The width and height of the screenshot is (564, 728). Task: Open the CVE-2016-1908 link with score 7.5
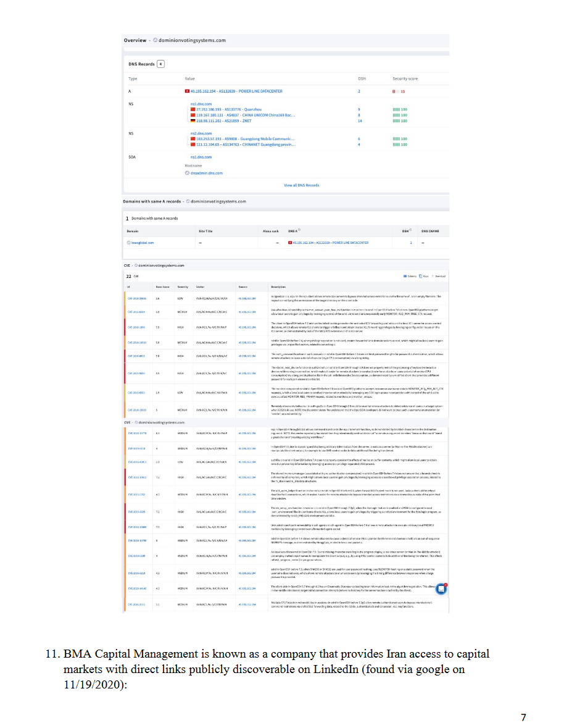pos(136,327)
